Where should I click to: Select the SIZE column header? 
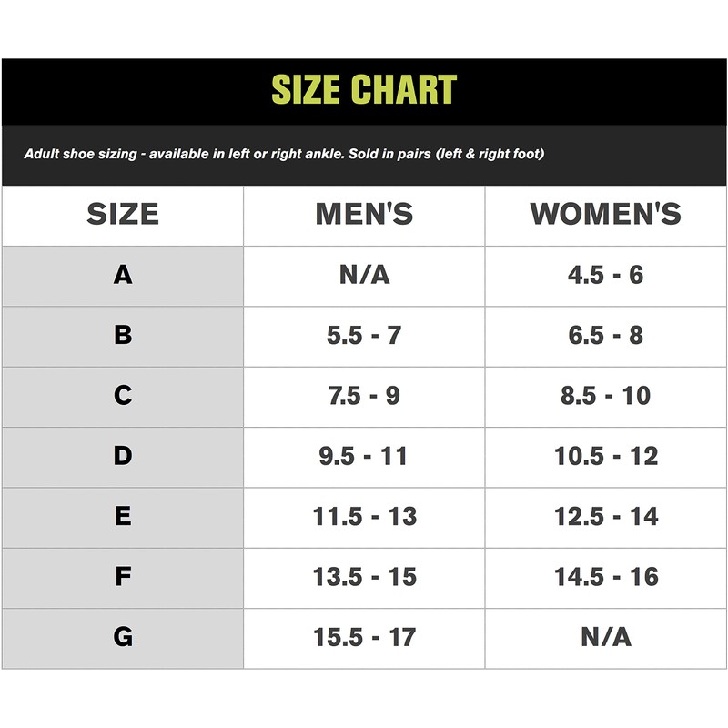pyautogui.click(x=123, y=215)
